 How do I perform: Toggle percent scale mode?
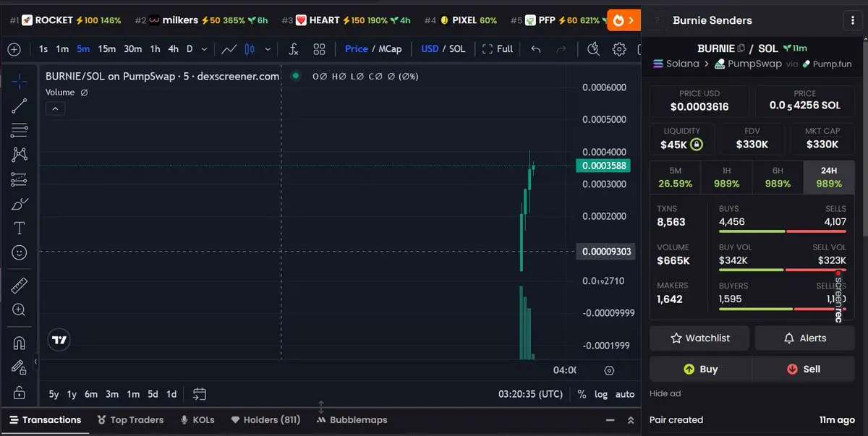(x=582, y=394)
